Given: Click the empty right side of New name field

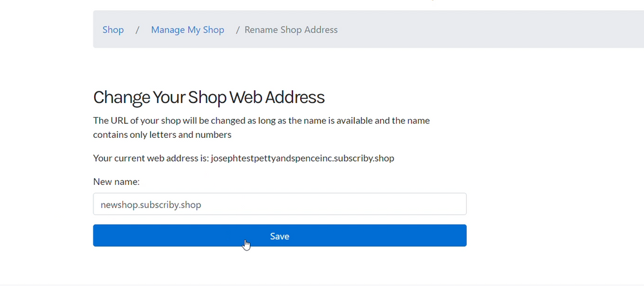Looking at the screenshot, I should 370,204.
